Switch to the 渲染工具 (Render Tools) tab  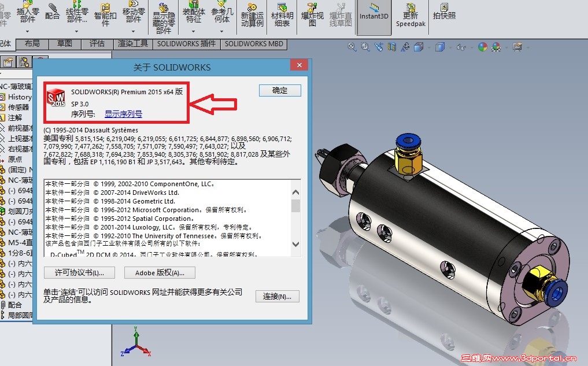133,44
